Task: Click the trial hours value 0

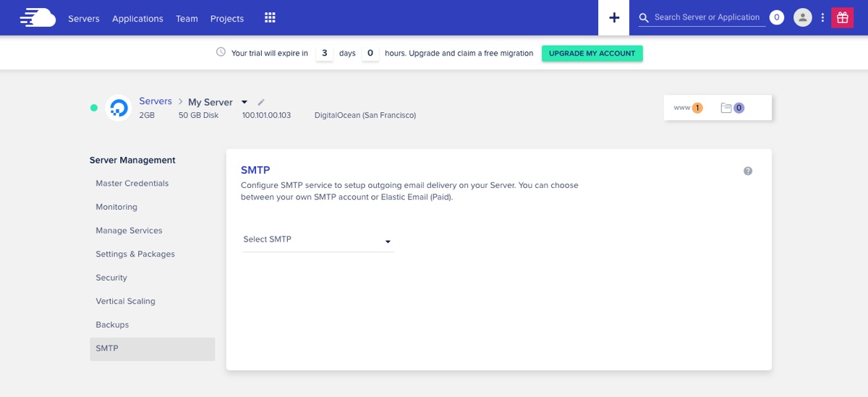Action: click(x=370, y=54)
